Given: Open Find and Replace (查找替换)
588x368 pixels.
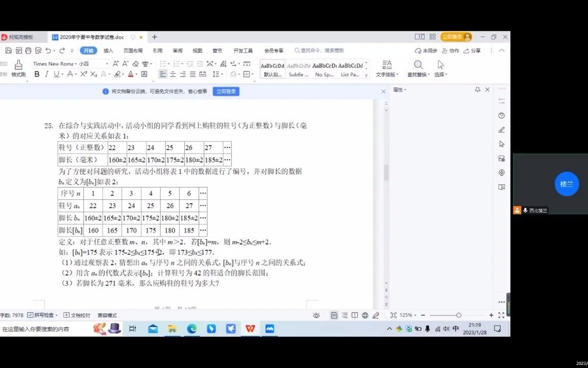Looking at the screenshot, I should pyautogui.click(x=418, y=69).
